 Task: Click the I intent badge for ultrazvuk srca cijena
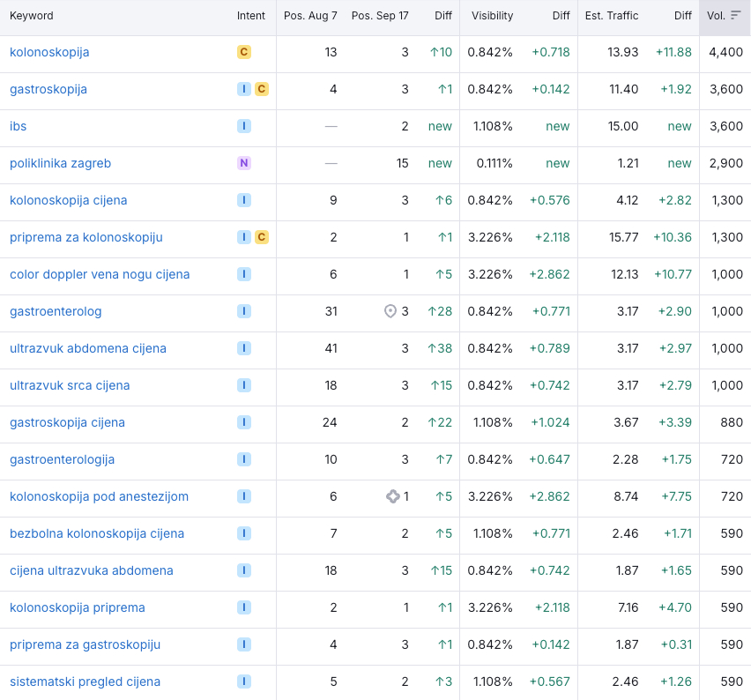(x=244, y=385)
